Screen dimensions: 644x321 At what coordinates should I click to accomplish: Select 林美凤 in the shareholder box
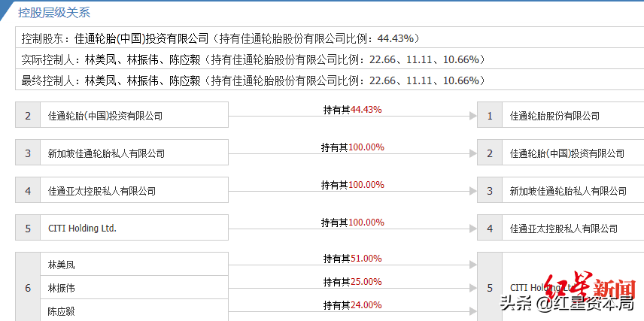[62, 265]
